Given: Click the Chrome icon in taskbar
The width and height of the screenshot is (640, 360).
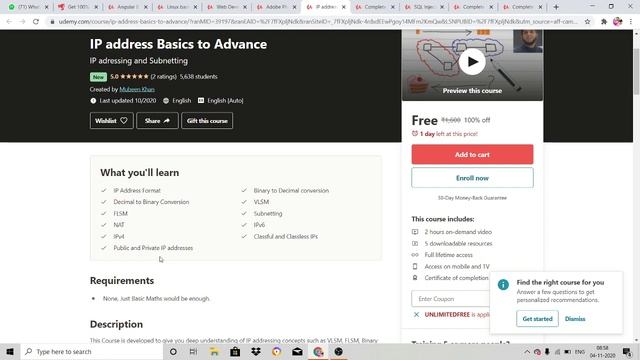Looking at the screenshot, I should tap(318, 351).
